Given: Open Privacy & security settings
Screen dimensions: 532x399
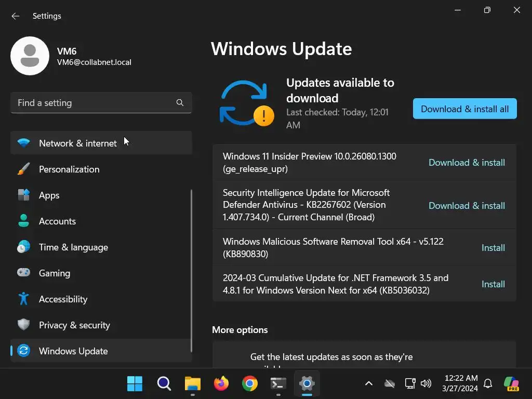Looking at the screenshot, I should coord(101,325).
